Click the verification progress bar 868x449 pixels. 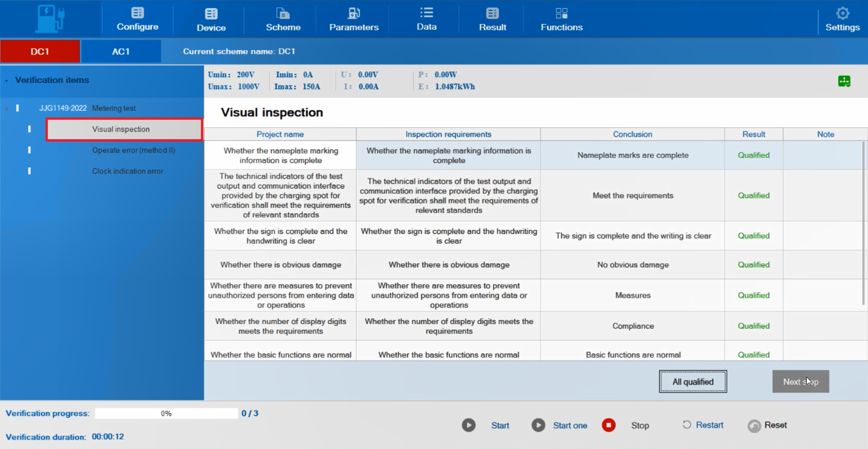click(166, 414)
